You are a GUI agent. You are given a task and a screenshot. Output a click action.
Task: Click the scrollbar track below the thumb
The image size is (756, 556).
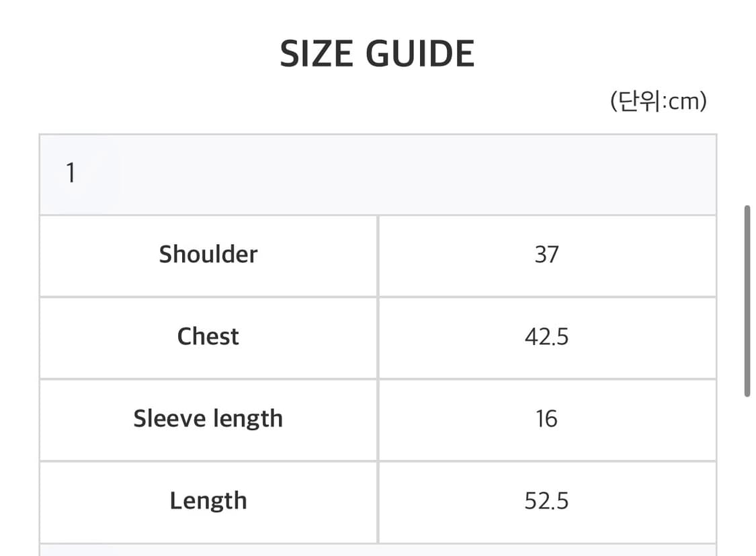(747, 477)
